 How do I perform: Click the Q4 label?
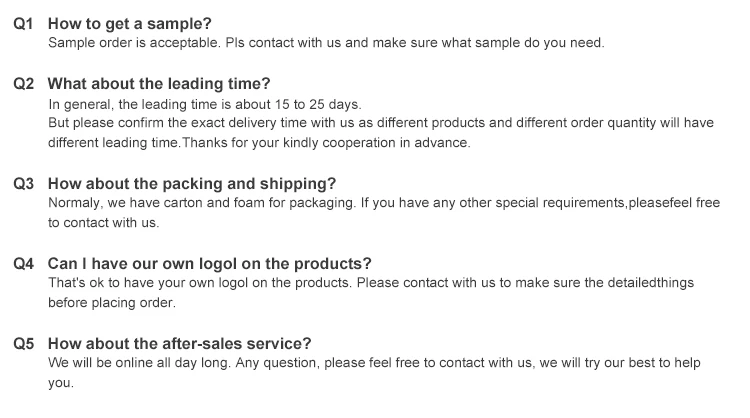(x=24, y=264)
